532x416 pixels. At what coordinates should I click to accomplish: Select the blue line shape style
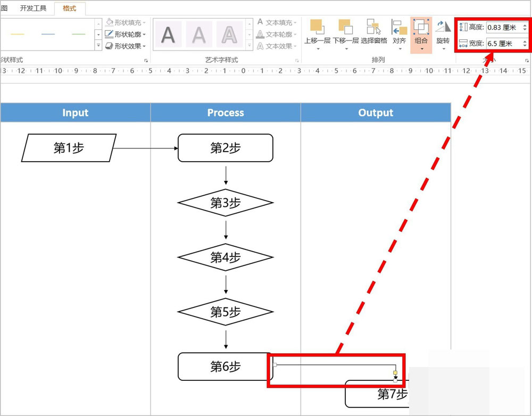48,34
